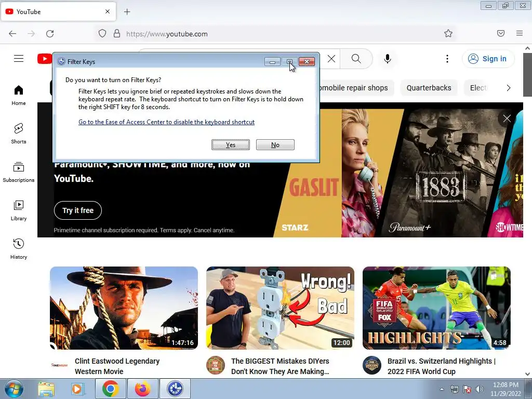Open Action Center flag tray icon
Screen dimensions: 532x399
click(x=467, y=389)
